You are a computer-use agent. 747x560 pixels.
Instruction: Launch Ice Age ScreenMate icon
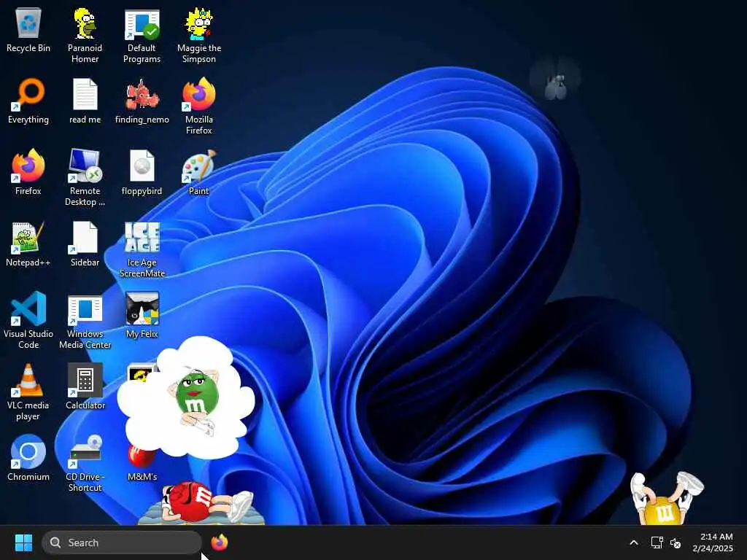click(x=142, y=249)
